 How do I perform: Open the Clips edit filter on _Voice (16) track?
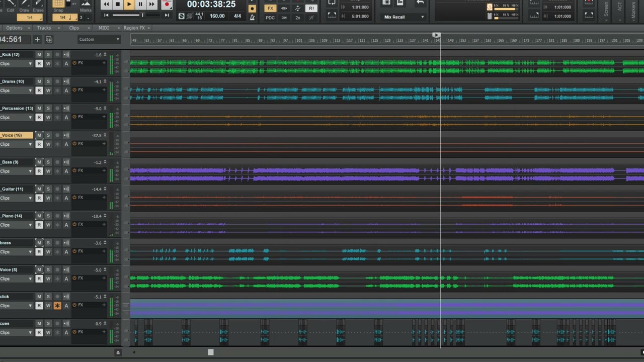click(x=17, y=144)
